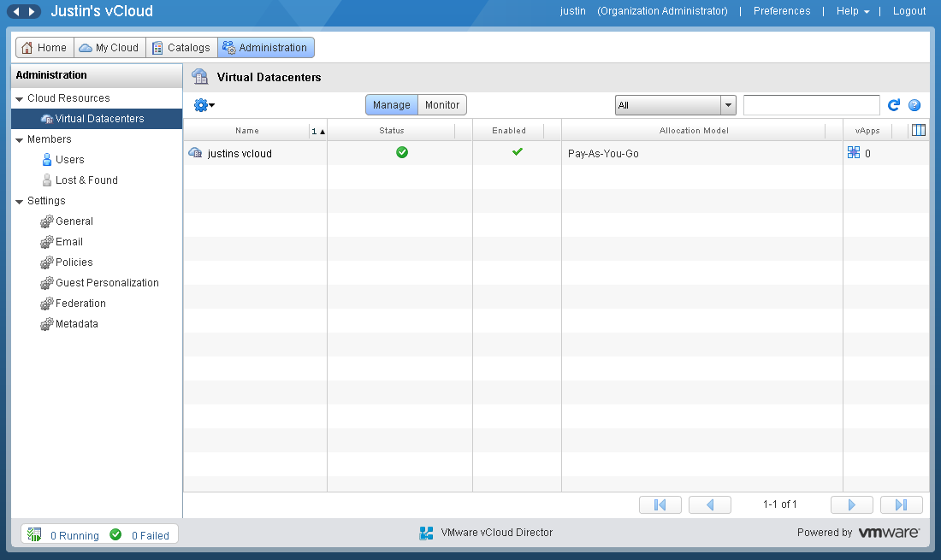Collapse the Cloud Resources tree section
The height and width of the screenshot is (560, 941).
coord(19,99)
